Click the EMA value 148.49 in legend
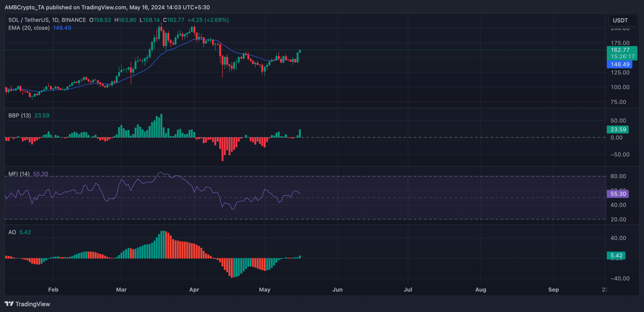 [62, 28]
